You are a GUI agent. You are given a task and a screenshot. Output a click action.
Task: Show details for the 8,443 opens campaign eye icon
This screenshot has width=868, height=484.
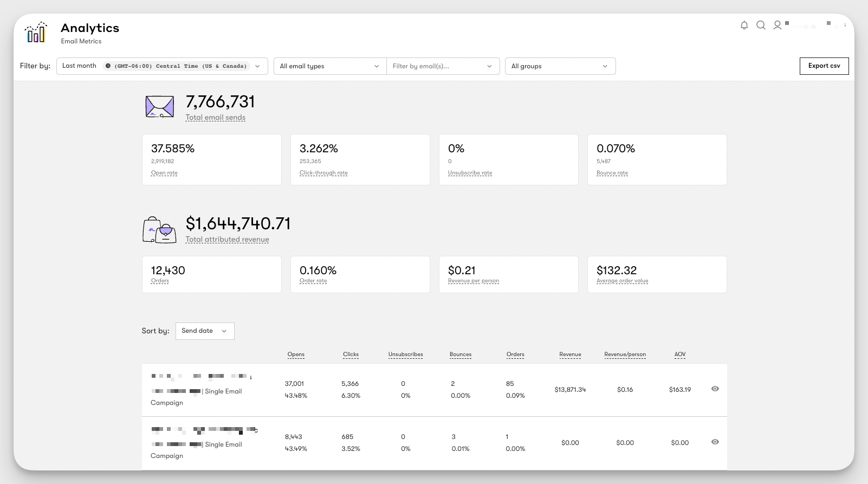(x=715, y=442)
